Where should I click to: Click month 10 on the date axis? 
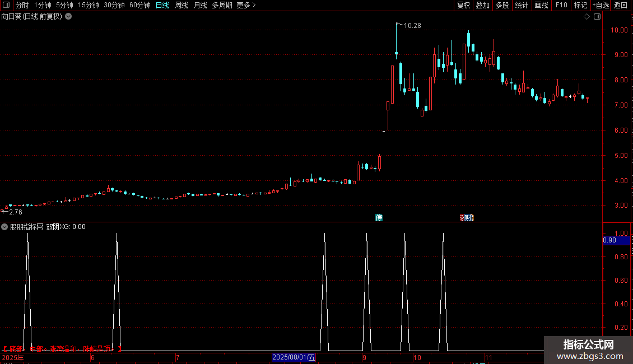[417, 357]
